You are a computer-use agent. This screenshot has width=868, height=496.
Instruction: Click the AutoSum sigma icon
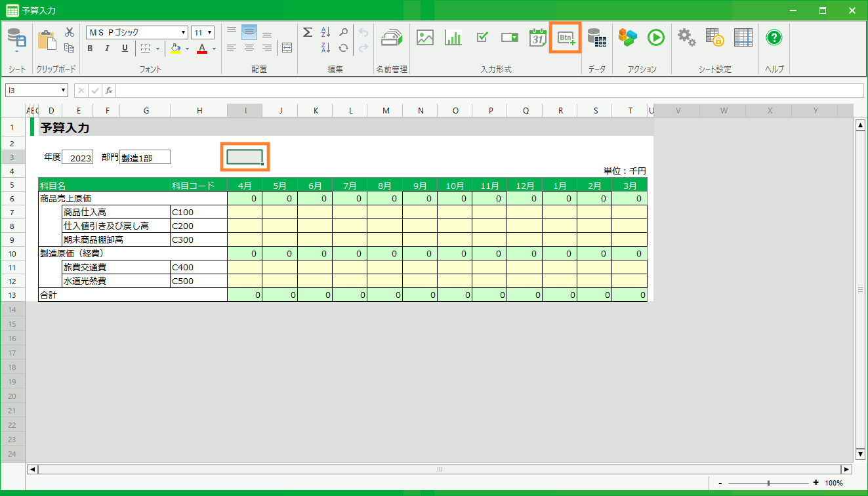click(307, 32)
